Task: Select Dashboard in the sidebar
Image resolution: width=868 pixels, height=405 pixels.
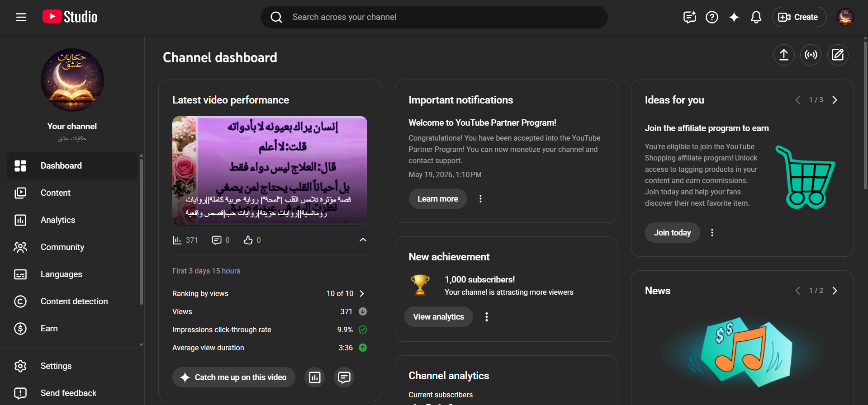Action: (72, 166)
